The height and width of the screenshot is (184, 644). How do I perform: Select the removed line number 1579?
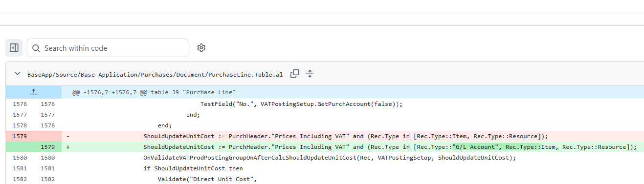click(x=20, y=136)
